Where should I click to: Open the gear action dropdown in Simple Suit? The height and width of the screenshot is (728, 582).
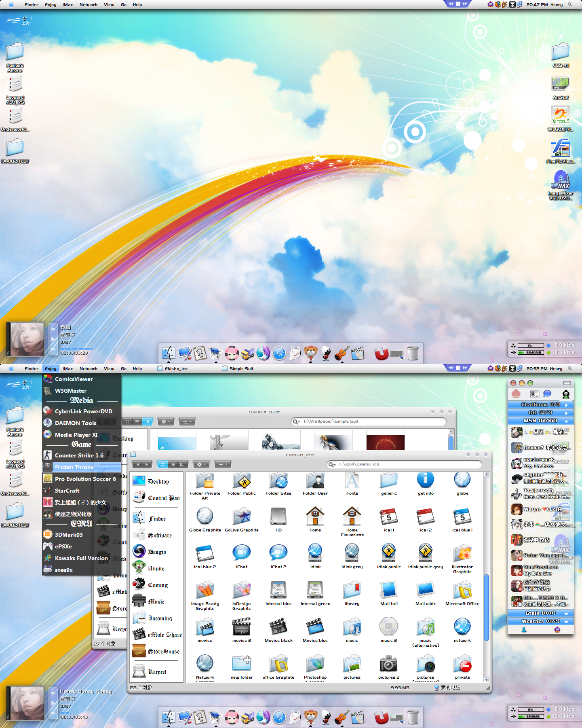(166, 421)
